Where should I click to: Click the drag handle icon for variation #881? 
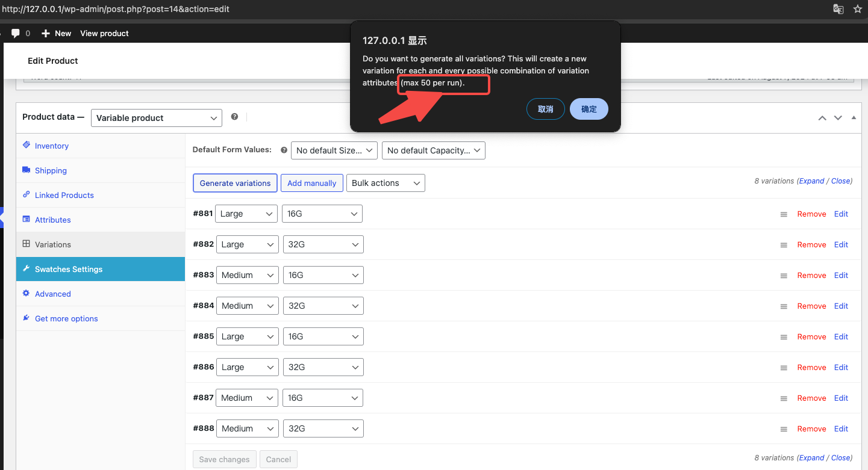(784, 214)
